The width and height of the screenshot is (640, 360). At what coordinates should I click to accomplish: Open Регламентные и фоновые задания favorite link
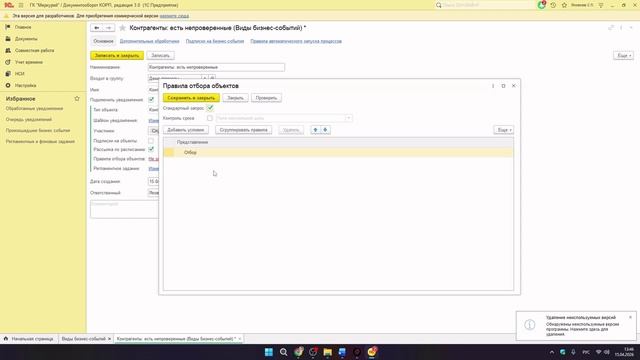point(40,142)
